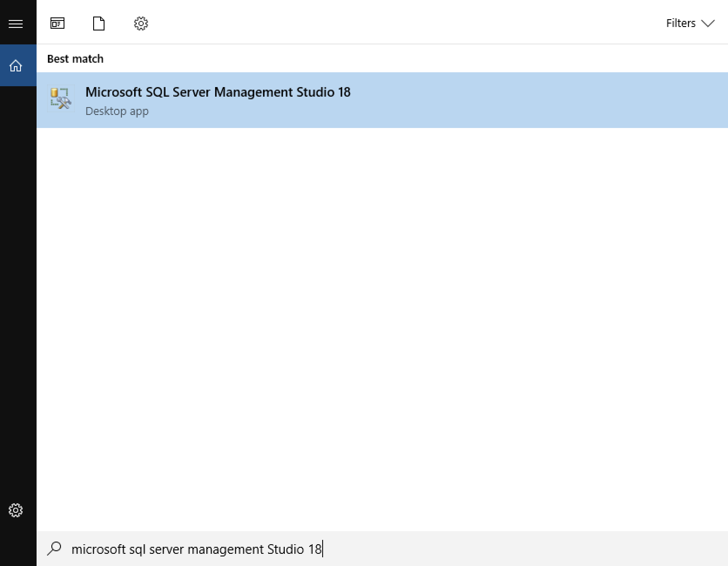Open search settings gear in sidebar
This screenshot has height=566, width=728.
16,510
